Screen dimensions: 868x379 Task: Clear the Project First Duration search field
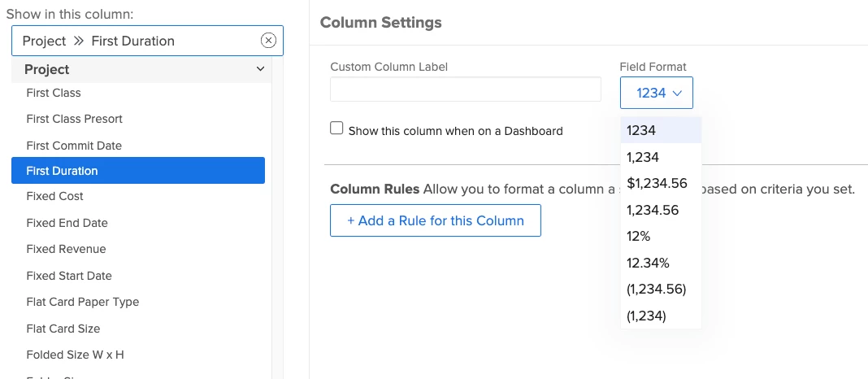click(x=268, y=41)
